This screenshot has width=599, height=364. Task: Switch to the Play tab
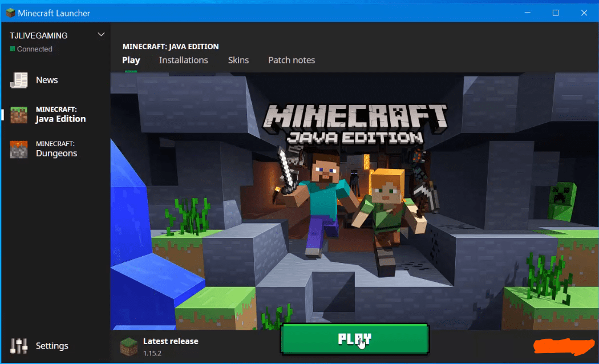coord(131,60)
